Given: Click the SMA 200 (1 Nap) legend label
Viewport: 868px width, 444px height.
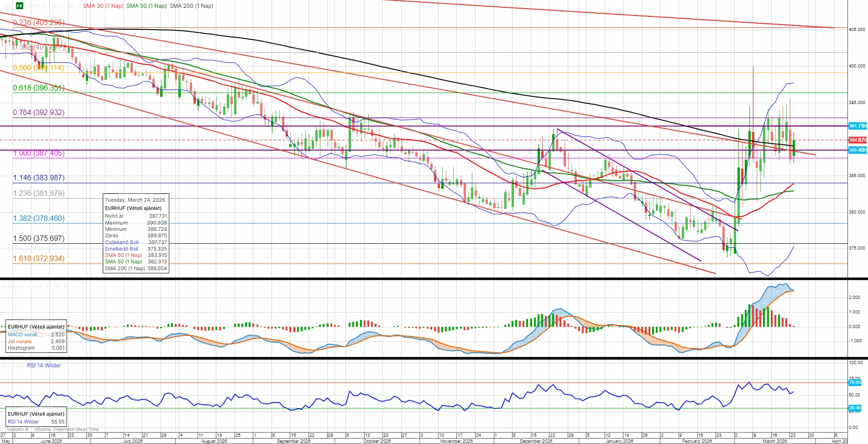Looking at the screenshot, I should (x=191, y=6).
